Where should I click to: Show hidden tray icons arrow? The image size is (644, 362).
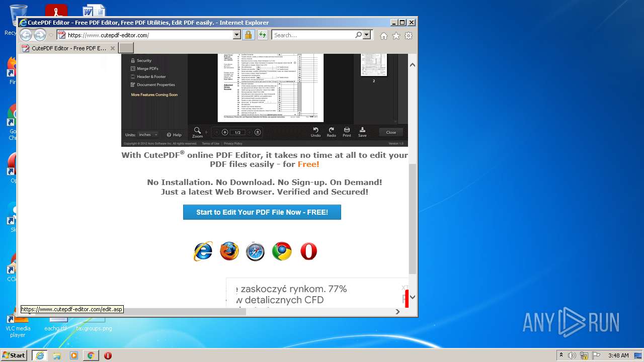[x=561, y=355]
